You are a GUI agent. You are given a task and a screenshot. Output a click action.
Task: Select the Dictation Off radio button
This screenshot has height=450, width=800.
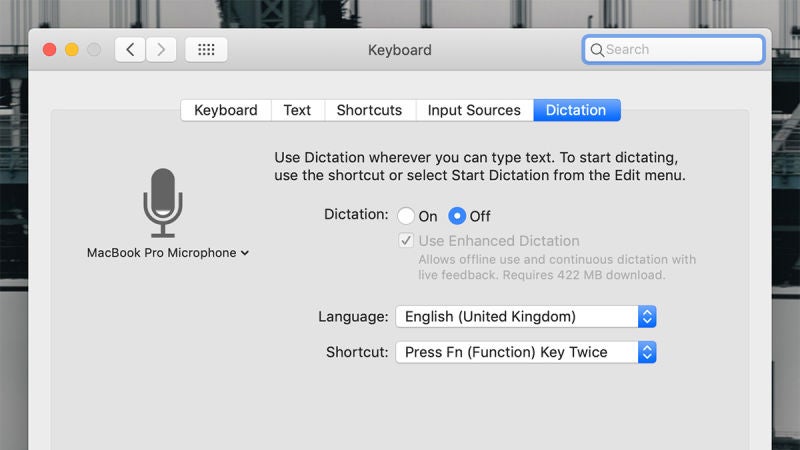click(x=457, y=216)
